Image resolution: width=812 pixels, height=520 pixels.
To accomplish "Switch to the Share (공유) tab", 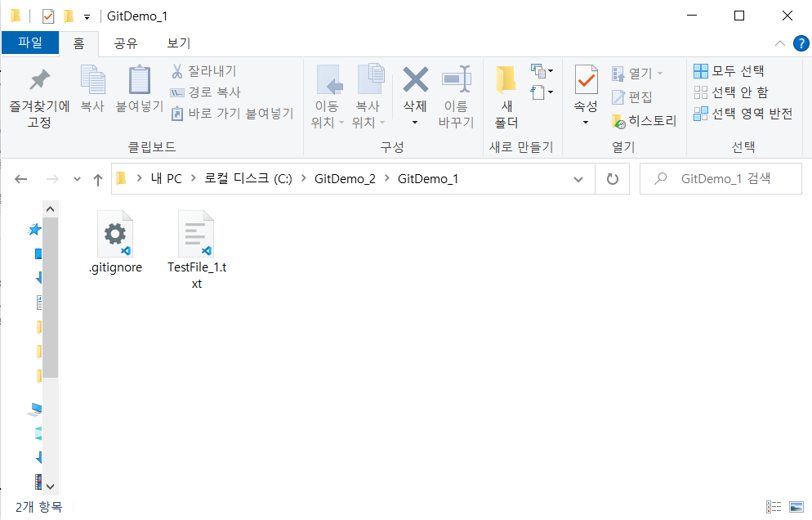I will coord(126,43).
